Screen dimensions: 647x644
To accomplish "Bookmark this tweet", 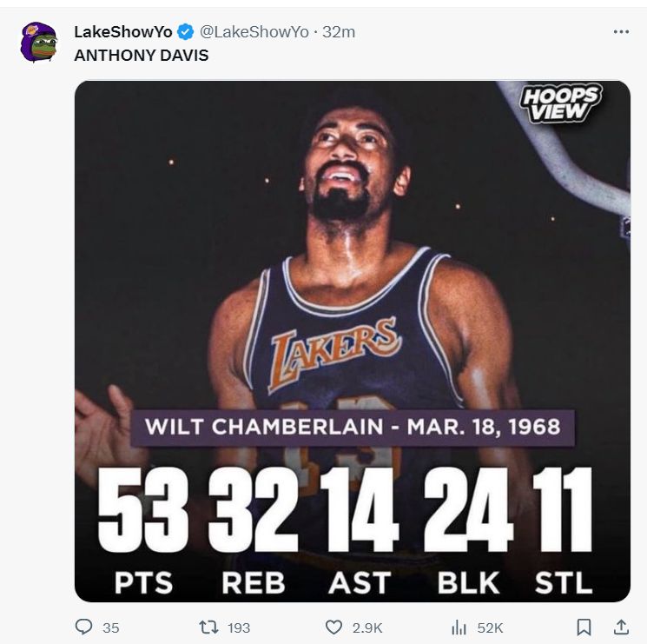I will [584, 627].
